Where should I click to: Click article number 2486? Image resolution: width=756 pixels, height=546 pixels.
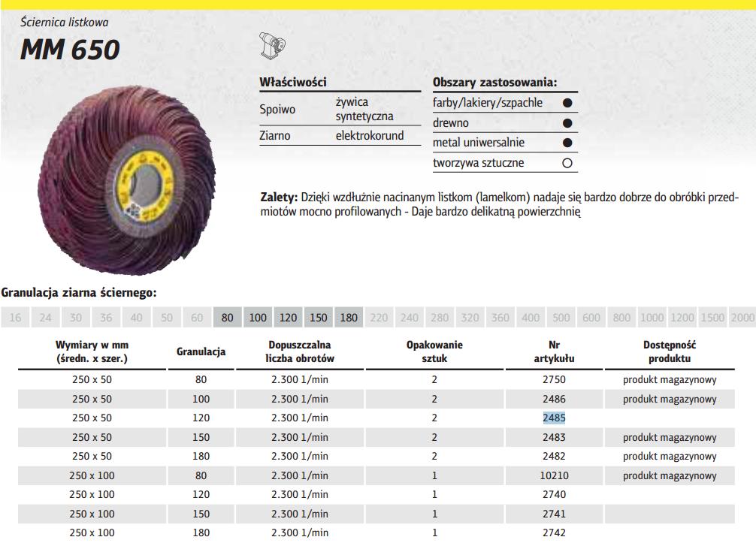[x=554, y=399]
